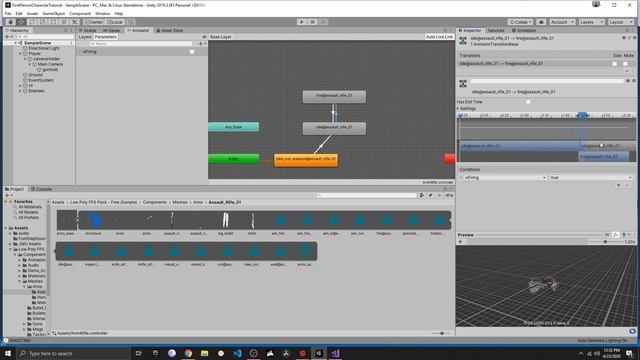Open the Collab dropdown

(520, 22)
